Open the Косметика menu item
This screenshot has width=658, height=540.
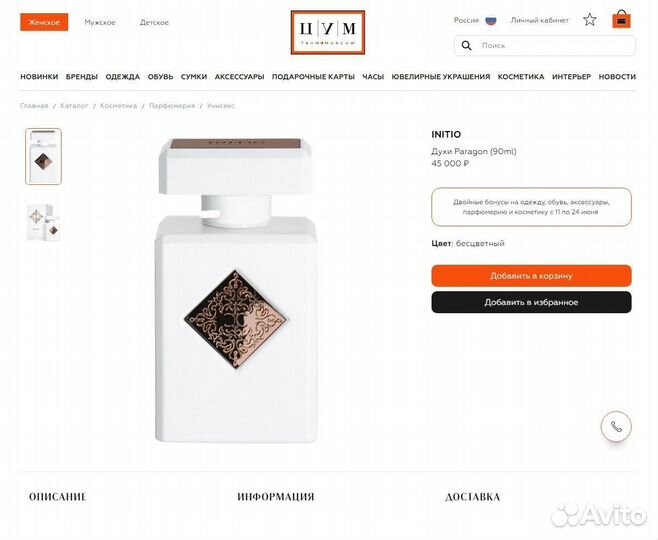[x=521, y=76]
